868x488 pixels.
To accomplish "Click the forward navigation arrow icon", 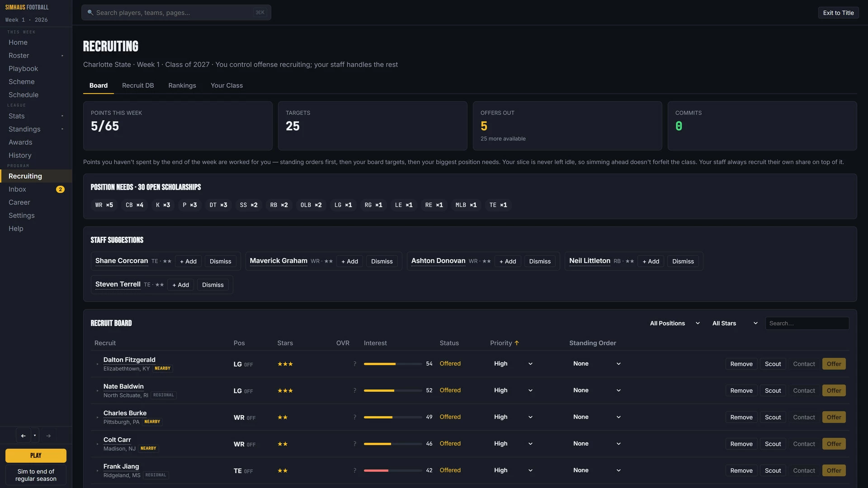I will 48,436.
